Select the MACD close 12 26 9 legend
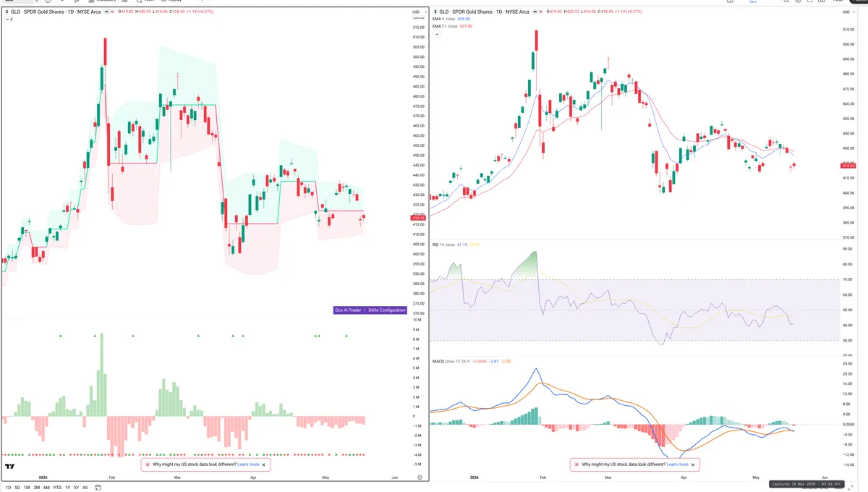Viewport: 868px width, 492px height. (451, 360)
